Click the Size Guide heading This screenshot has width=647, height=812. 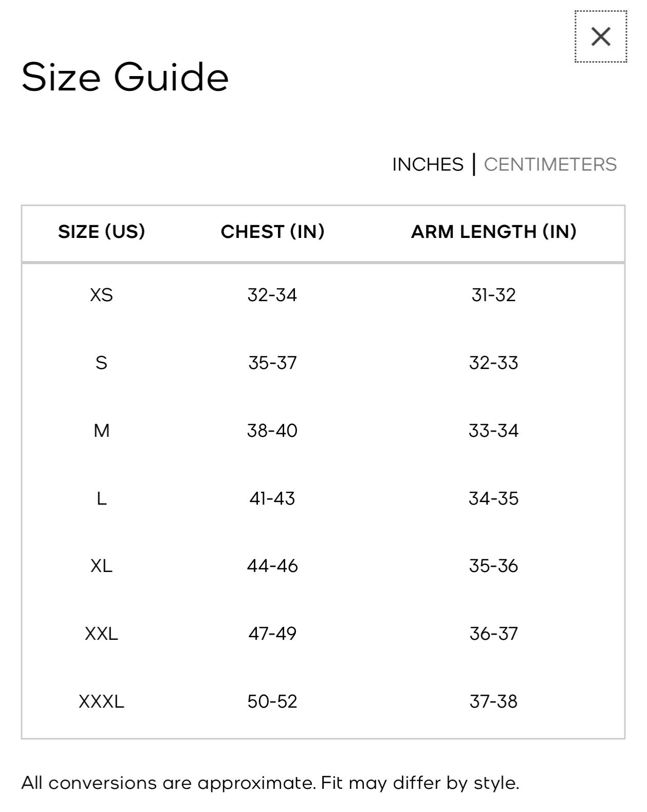[x=125, y=77]
